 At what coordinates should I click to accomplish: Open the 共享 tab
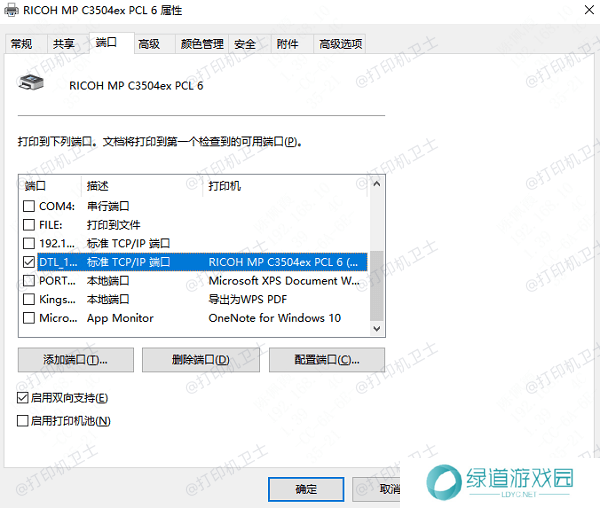(63, 44)
